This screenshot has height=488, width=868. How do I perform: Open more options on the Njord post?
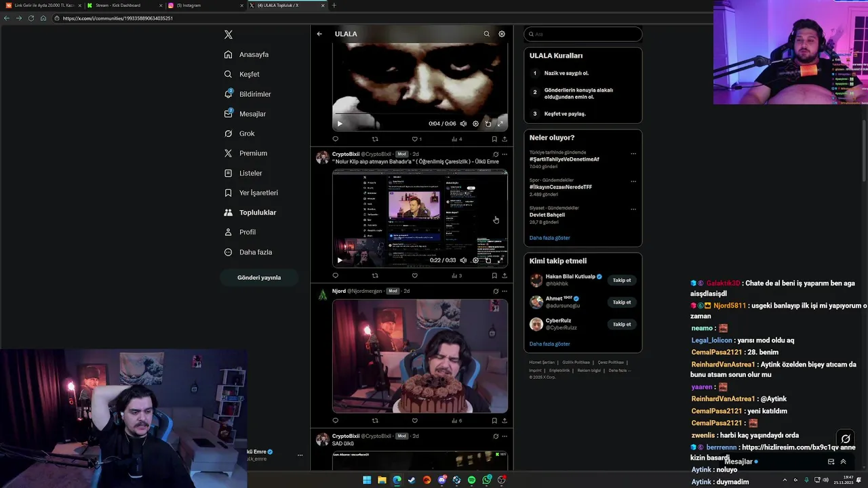click(505, 291)
